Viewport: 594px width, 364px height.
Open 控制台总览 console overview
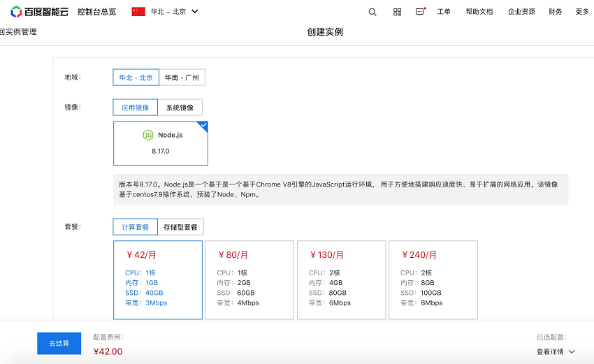coord(96,12)
